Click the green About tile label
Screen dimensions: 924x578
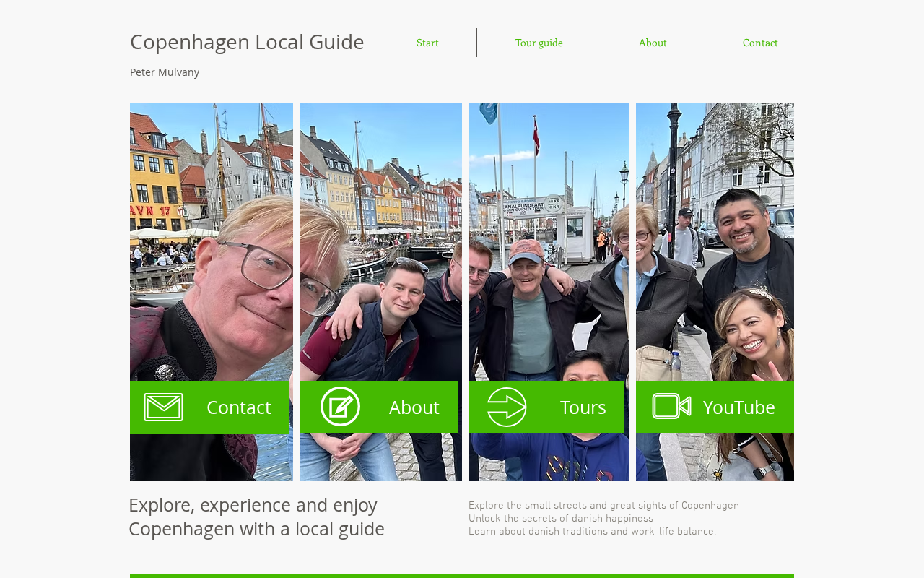point(414,407)
